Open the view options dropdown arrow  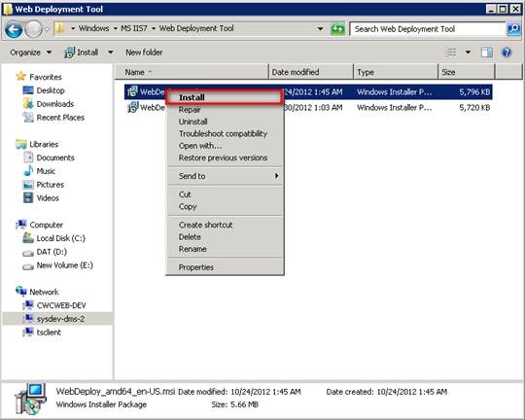click(468, 52)
